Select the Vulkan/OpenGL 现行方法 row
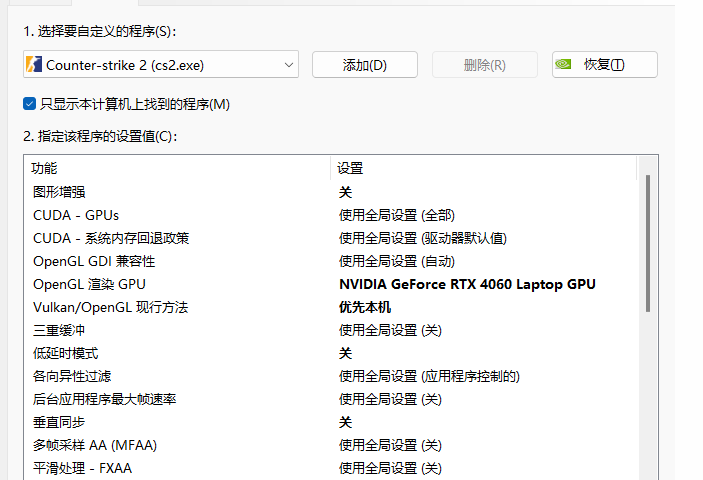The image size is (703, 480). (x=331, y=307)
